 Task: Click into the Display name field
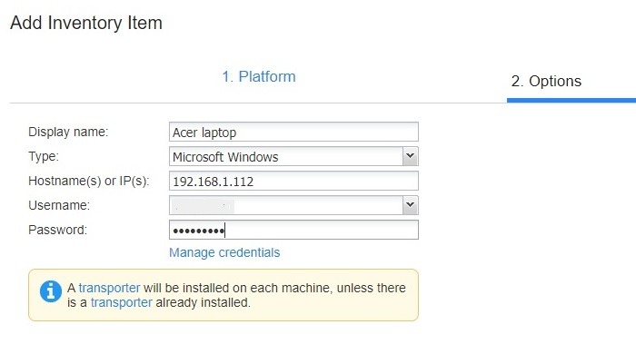tap(293, 133)
